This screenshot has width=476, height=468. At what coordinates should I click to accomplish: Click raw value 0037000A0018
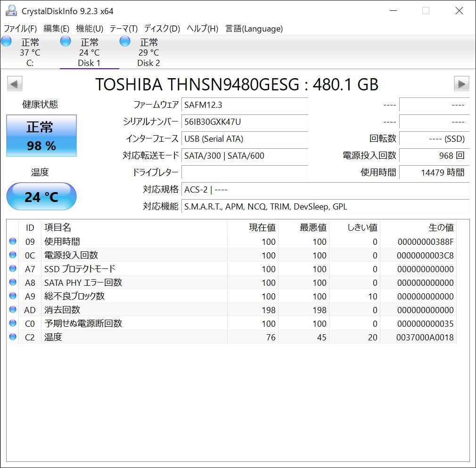(425, 337)
